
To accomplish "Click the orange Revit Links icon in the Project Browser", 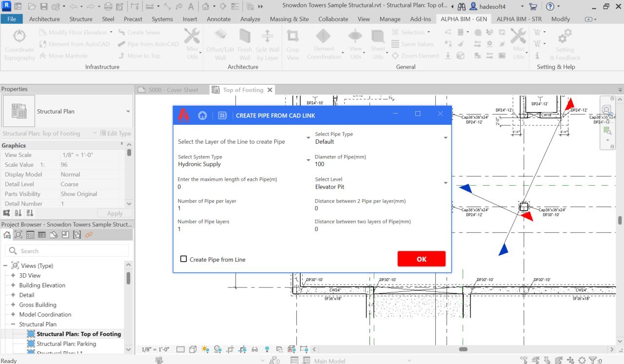I will pyautogui.click(x=89, y=234).
